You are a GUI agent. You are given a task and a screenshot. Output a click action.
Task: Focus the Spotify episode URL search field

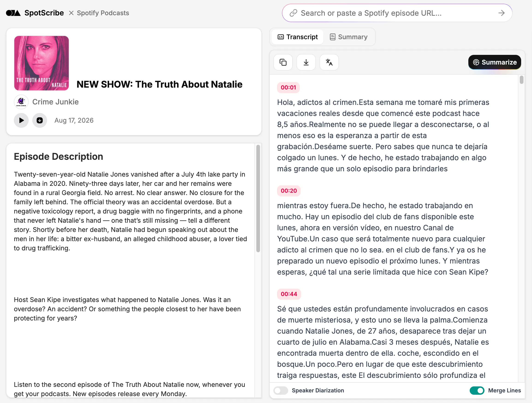pyautogui.click(x=397, y=13)
